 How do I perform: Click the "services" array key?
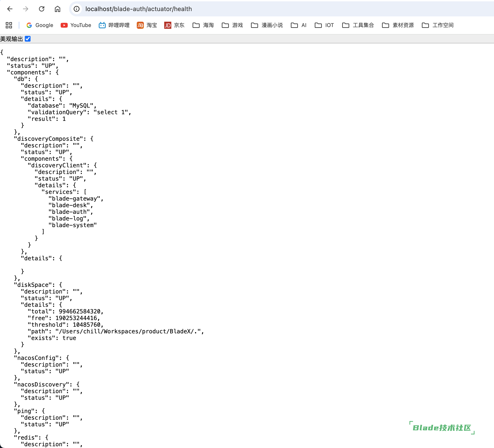pyautogui.click(x=59, y=192)
